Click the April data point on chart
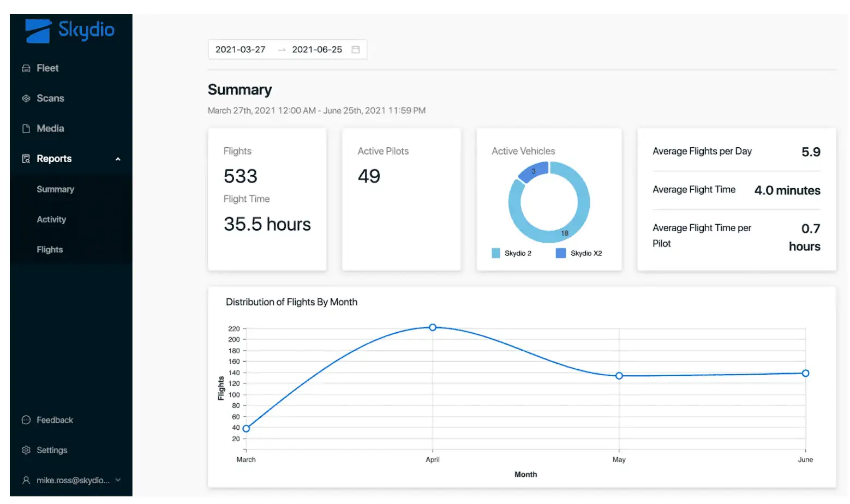Viewport: 850px width, 504px height. pyautogui.click(x=433, y=327)
